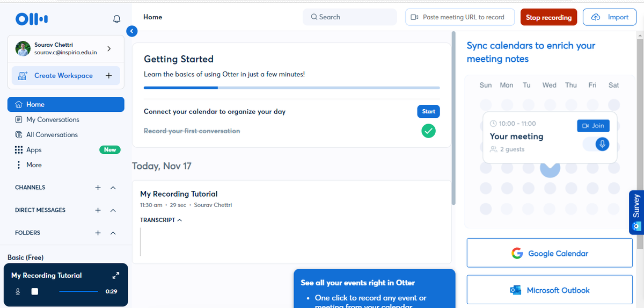
Task: Open the notifications bell
Action: point(116,19)
